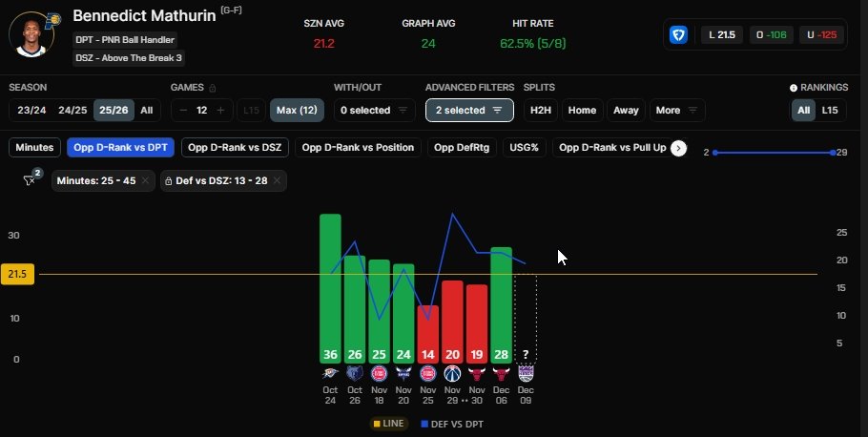The height and width of the screenshot is (437, 868).
Task: Click the Oct 24 bar showing 36
Action: coord(330,288)
